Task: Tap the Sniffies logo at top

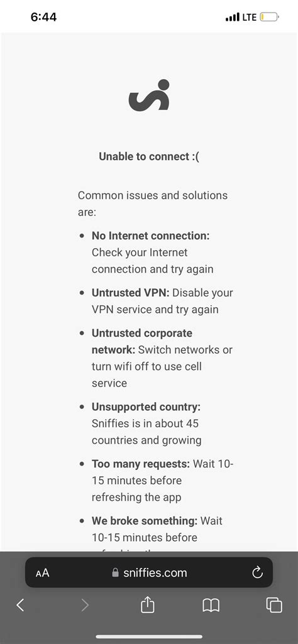Action: coord(149,96)
